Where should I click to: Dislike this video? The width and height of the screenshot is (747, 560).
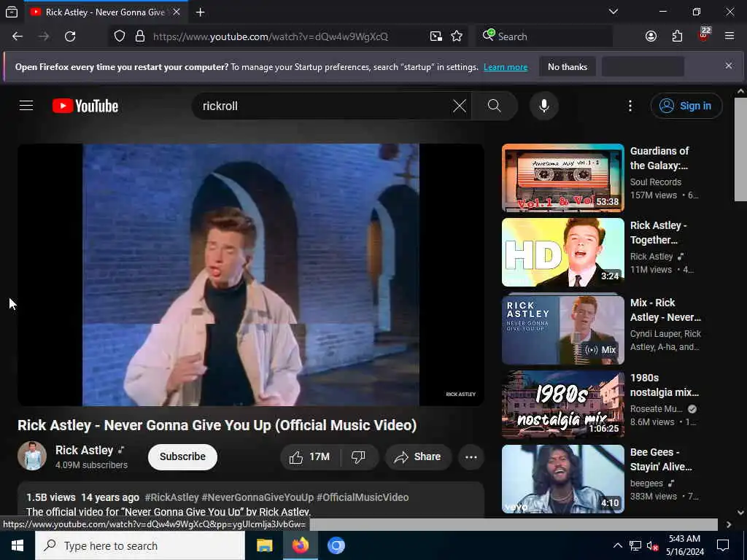(x=359, y=457)
